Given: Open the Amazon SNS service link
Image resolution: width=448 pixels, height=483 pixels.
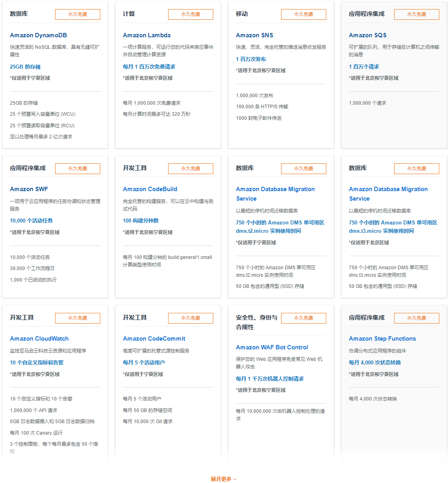Looking at the screenshot, I should click(x=255, y=35).
